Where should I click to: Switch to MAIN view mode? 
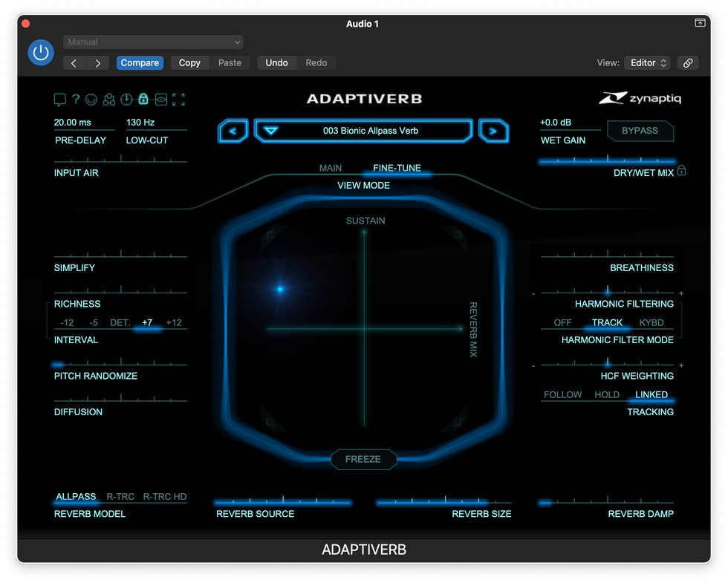click(x=331, y=168)
